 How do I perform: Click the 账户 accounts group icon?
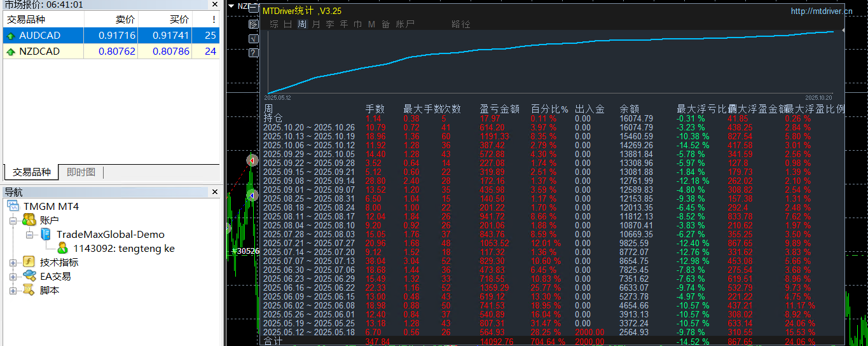pos(29,220)
